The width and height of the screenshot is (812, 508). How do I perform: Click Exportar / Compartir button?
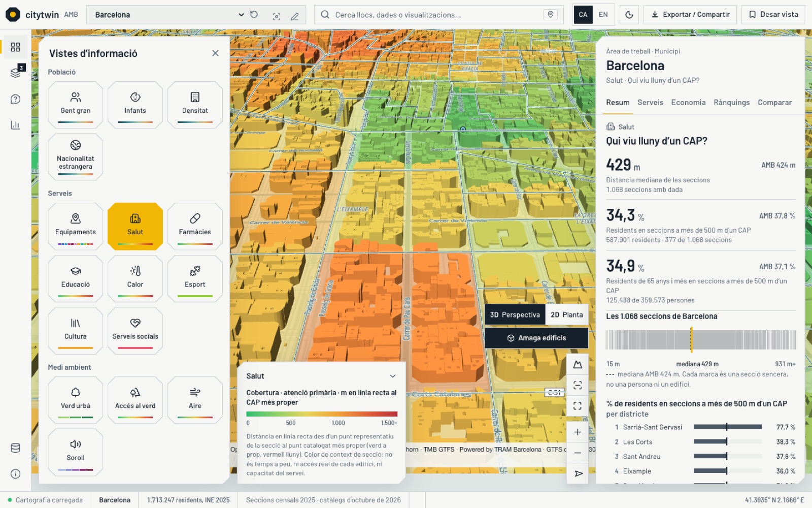[690, 15]
